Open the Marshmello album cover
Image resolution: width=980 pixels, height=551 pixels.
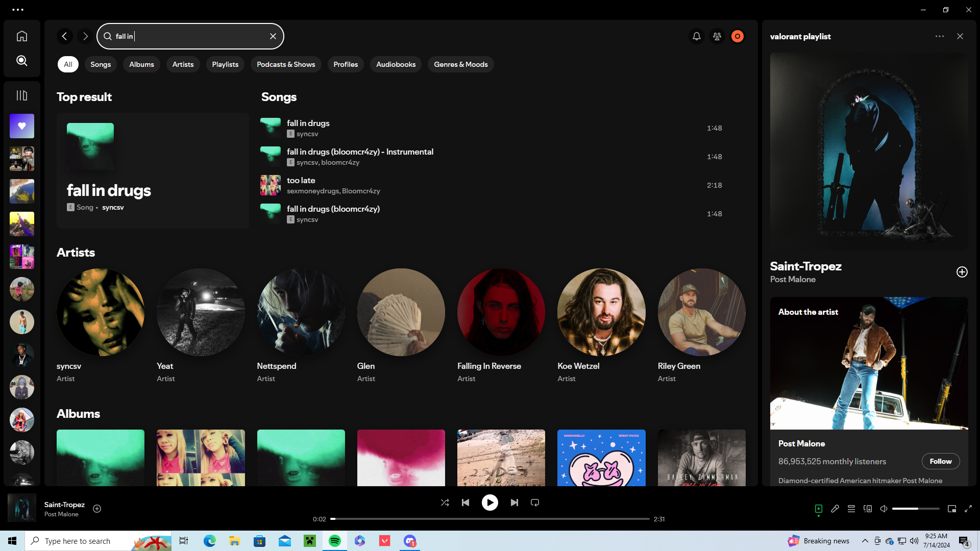coord(601,458)
